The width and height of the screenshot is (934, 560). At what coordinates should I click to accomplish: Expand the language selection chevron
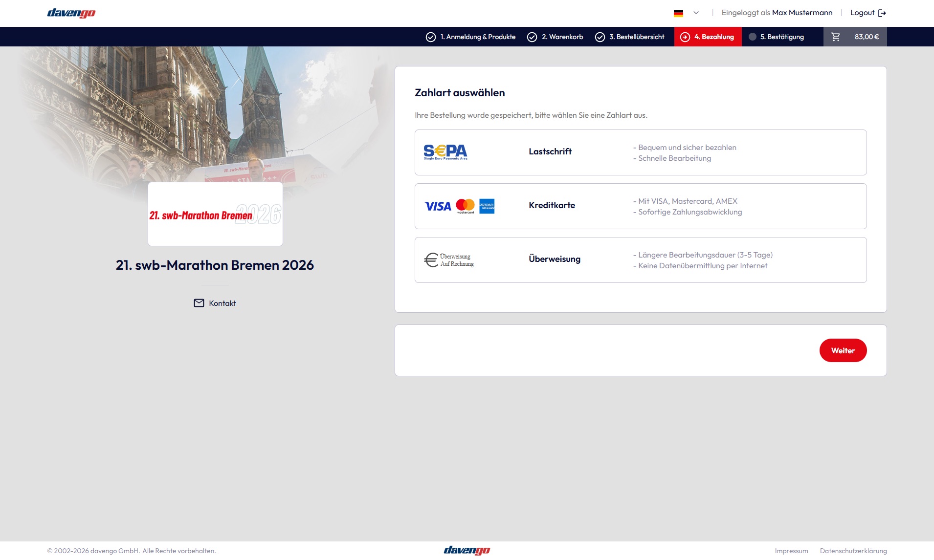(696, 13)
